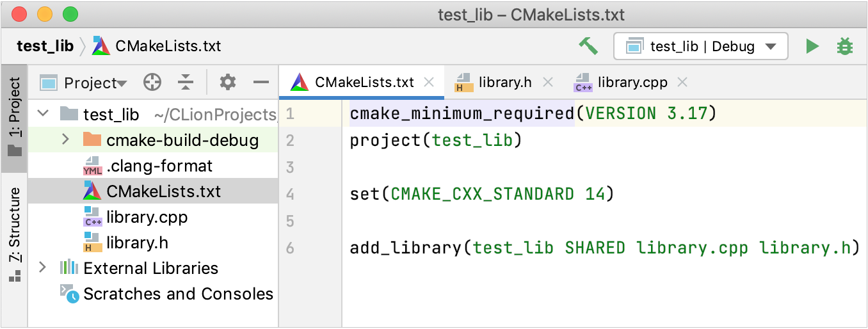This screenshot has height=329, width=868.
Task: Select External Libraries in tree
Action: pos(151,268)
